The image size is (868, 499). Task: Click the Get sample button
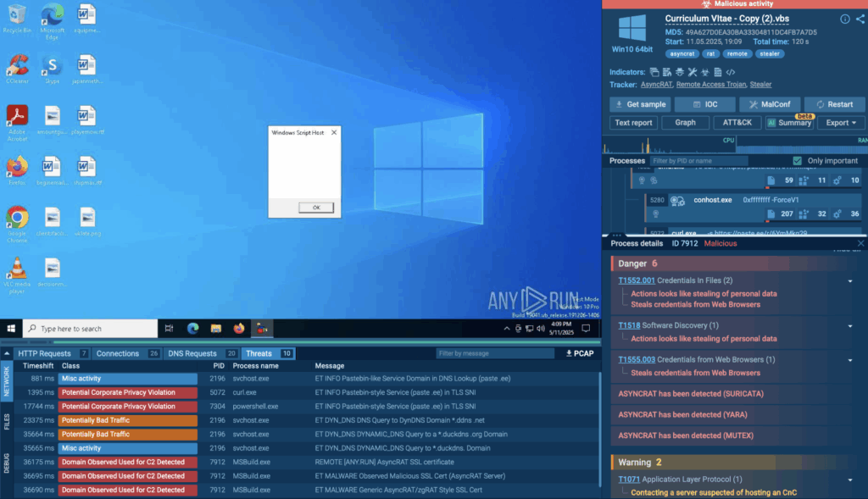[x=641, y=104]
